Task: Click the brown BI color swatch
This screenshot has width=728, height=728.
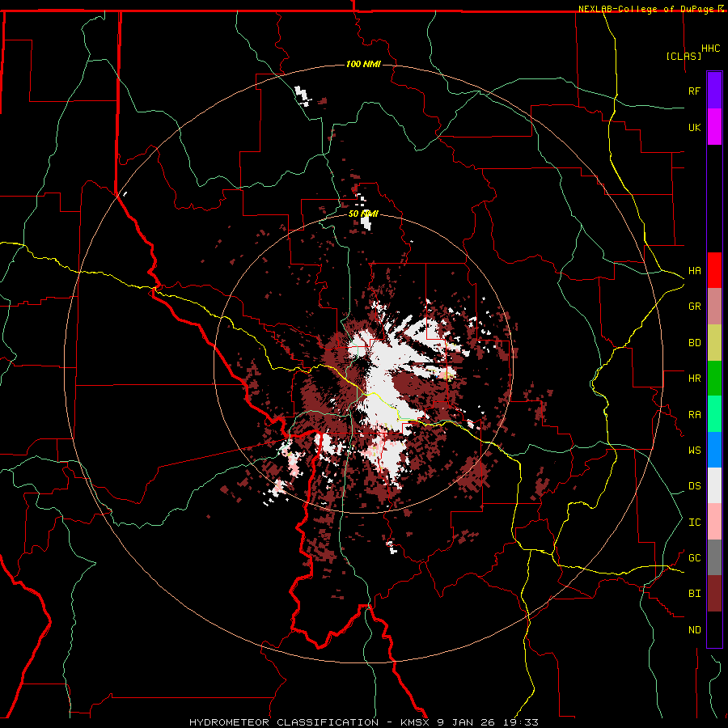Action: coord(714,594)
